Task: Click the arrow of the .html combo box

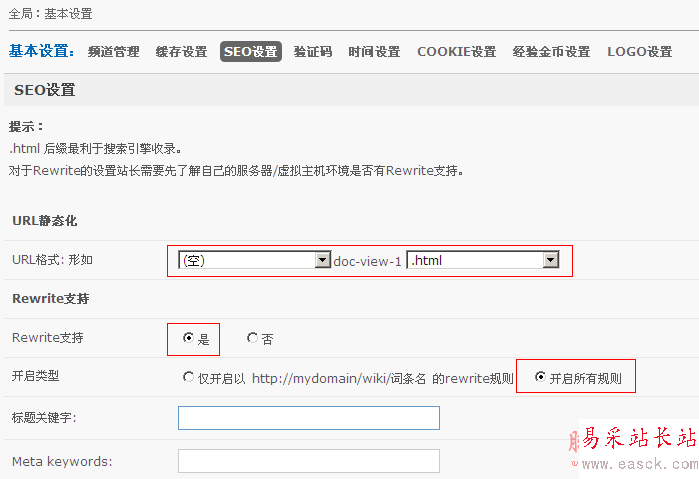Action: pos(551,260)
